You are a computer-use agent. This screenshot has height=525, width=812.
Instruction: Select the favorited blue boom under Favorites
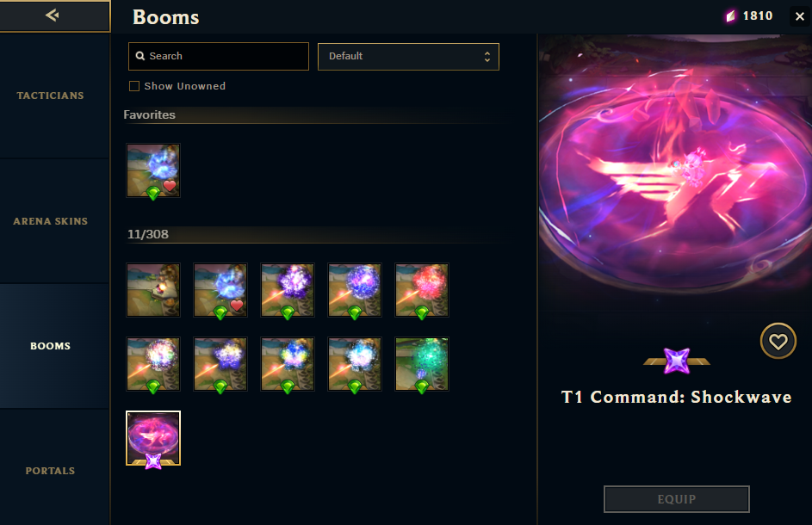[x=153, y=171]
